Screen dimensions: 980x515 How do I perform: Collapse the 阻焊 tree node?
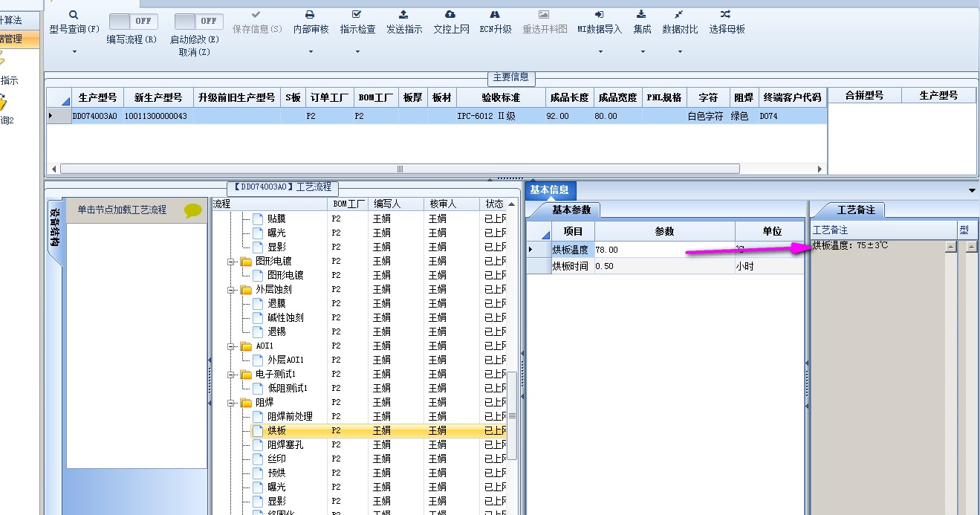click(x=232, y=403)
